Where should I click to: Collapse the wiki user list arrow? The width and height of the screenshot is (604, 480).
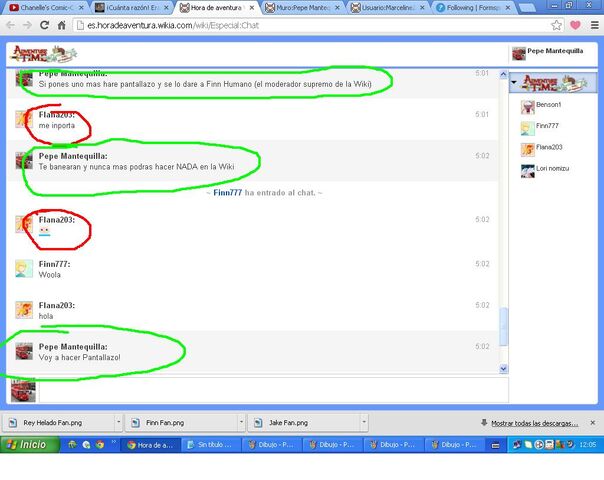(x=514, y=82)
